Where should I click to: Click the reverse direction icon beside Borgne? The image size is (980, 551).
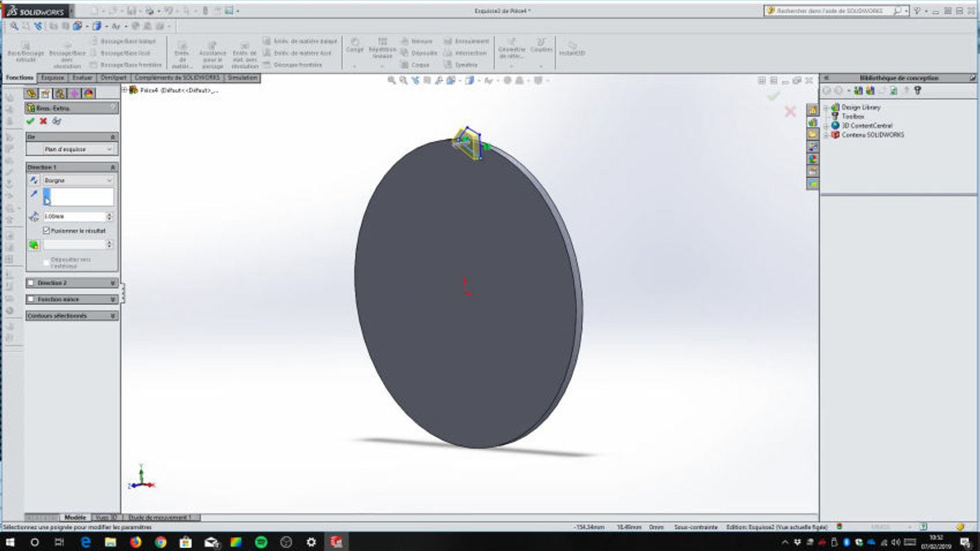point(34,180)
